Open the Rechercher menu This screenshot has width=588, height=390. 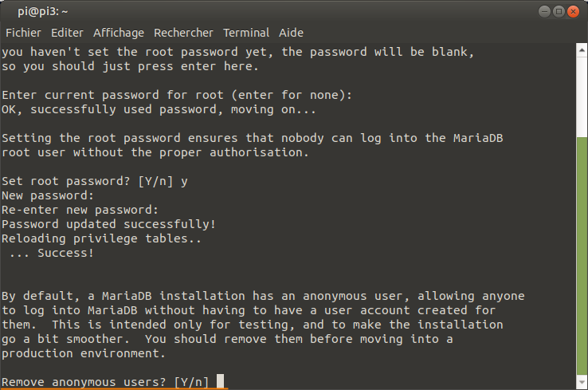tap(183, 33)
